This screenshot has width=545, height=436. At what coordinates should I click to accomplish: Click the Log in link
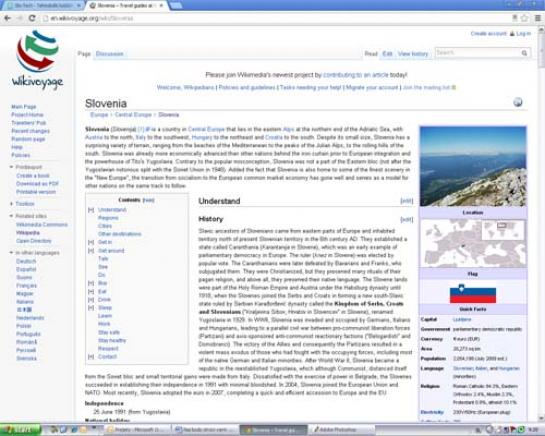point(523,33)
